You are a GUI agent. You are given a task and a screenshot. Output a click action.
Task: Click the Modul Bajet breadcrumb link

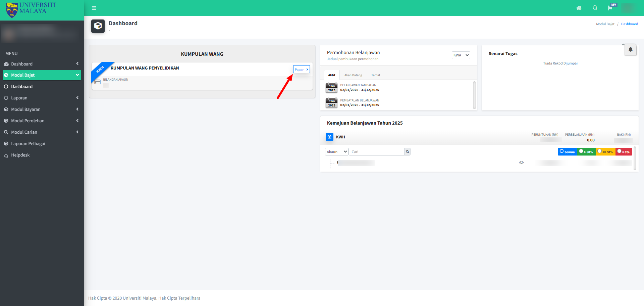605,24
